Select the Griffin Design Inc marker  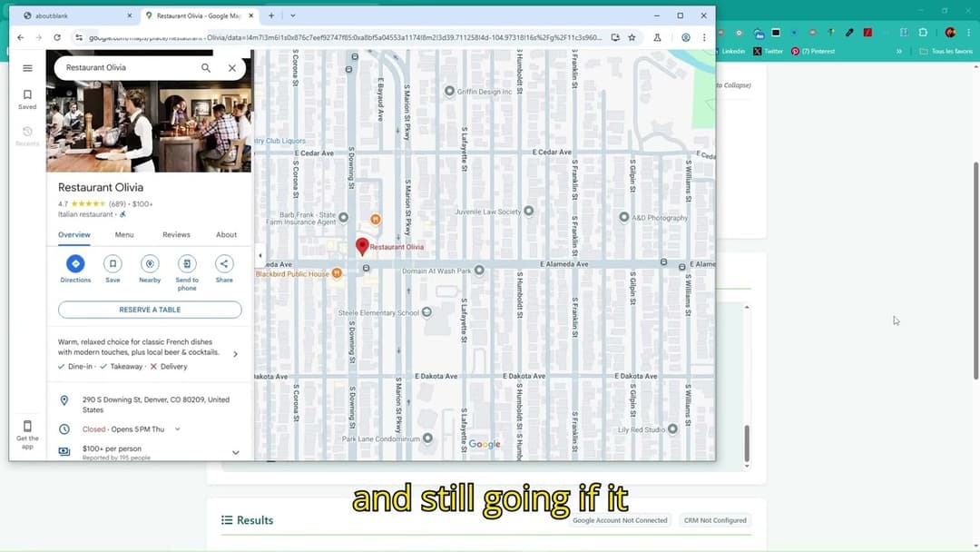pos(449,92)
